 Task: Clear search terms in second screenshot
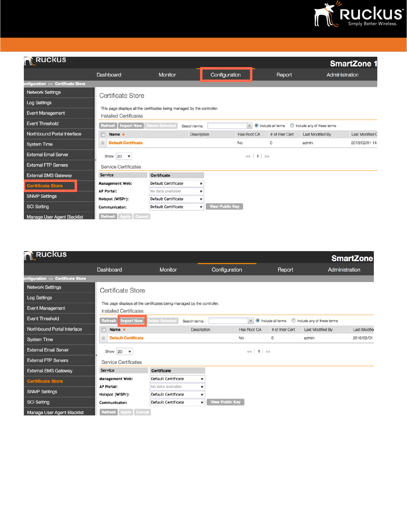pyautogui.click(x=251, y=321)
